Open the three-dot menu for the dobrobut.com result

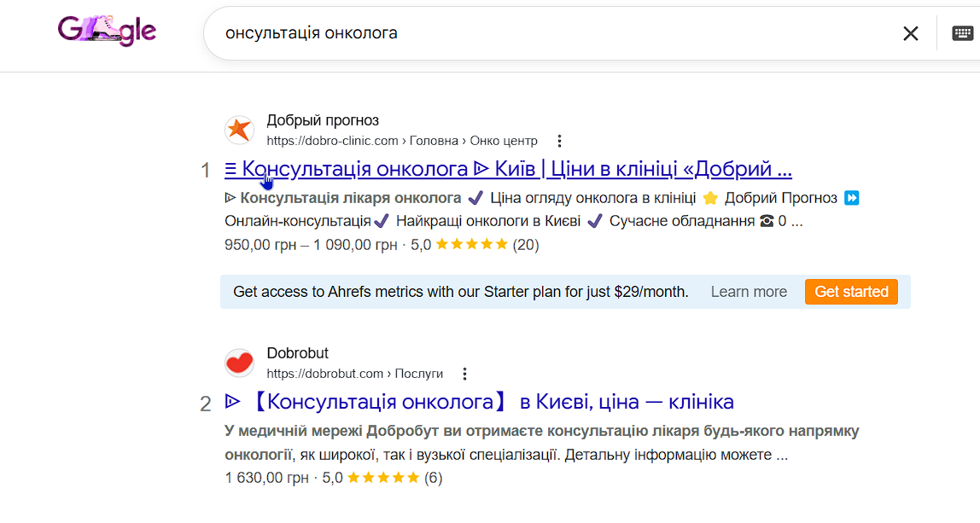click(464, 374)
